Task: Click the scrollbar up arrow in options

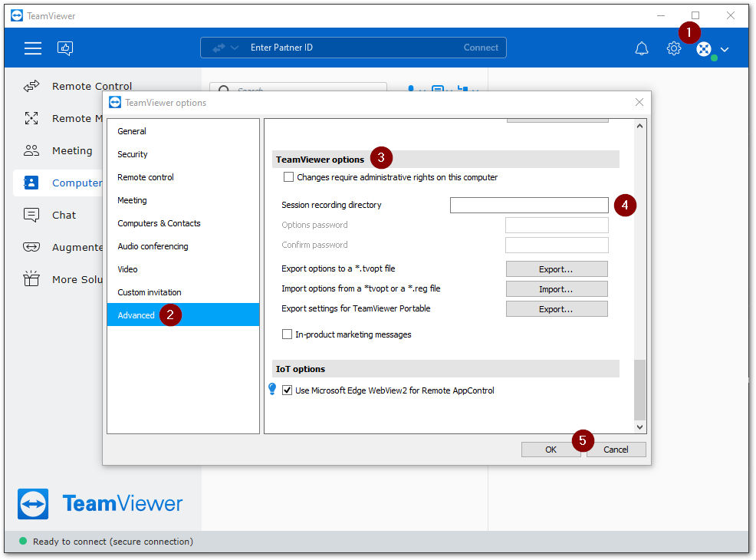Action: 639,126
